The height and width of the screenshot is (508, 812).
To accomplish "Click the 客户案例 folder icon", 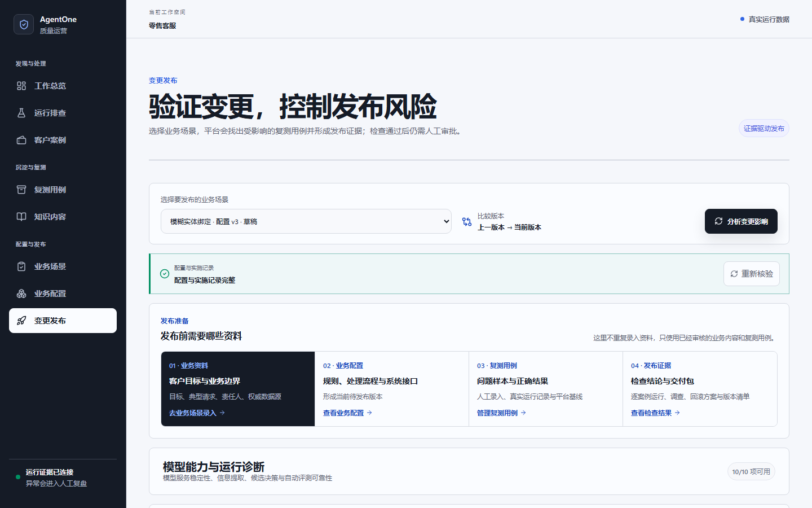I will 21,140.
